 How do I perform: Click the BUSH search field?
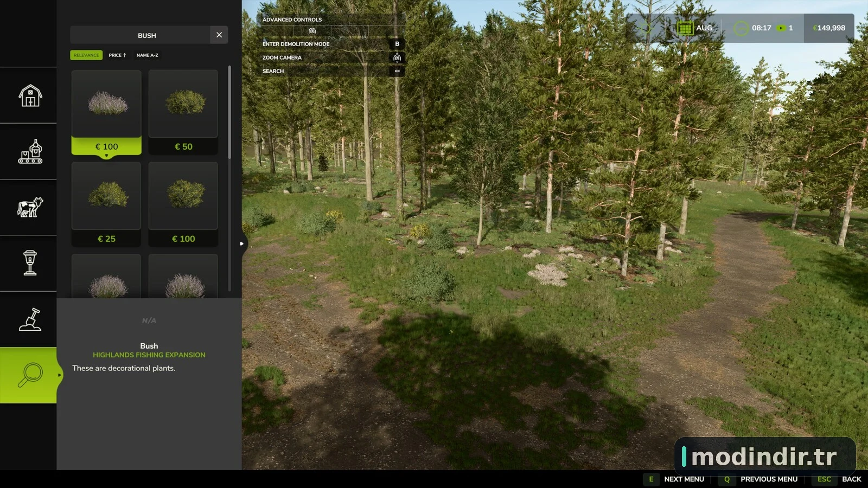[x=140, y=35]
